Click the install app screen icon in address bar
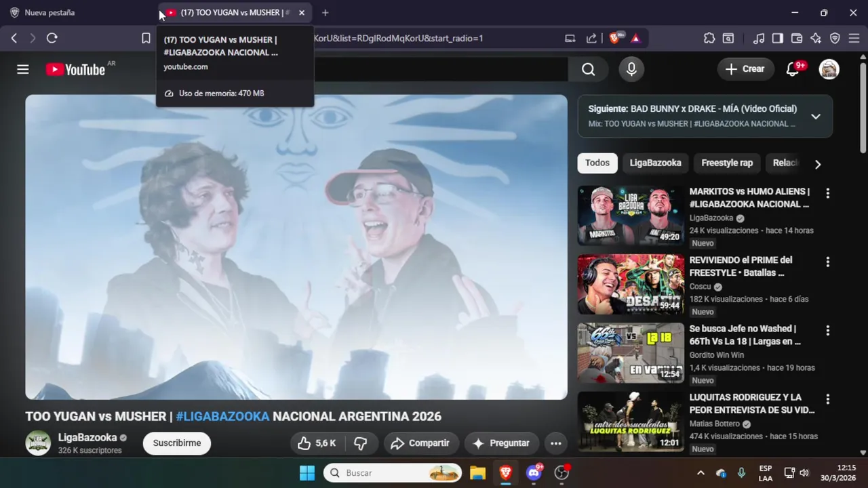This screenshot has height=488, width=868. click(x=570, y=38)
